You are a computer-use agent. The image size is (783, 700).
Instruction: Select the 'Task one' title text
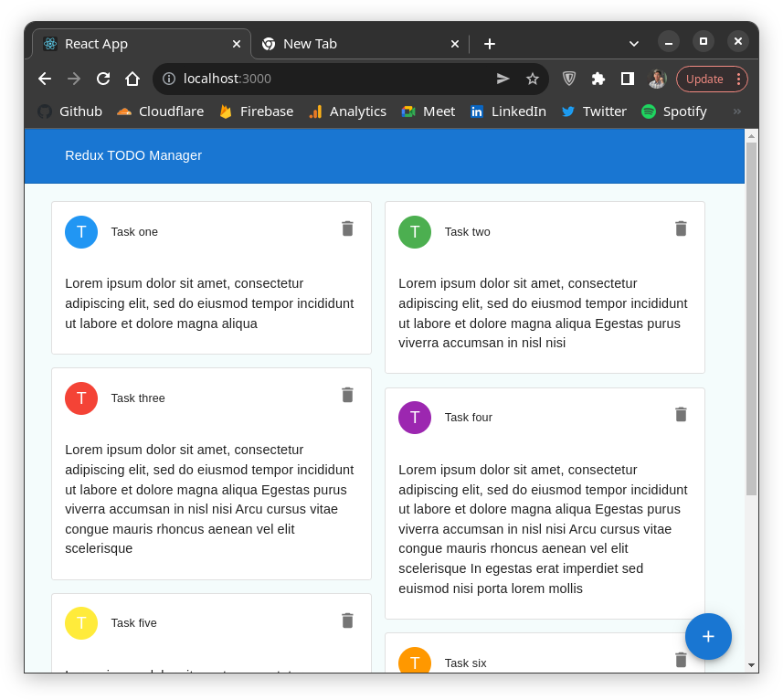coord(134,232)
